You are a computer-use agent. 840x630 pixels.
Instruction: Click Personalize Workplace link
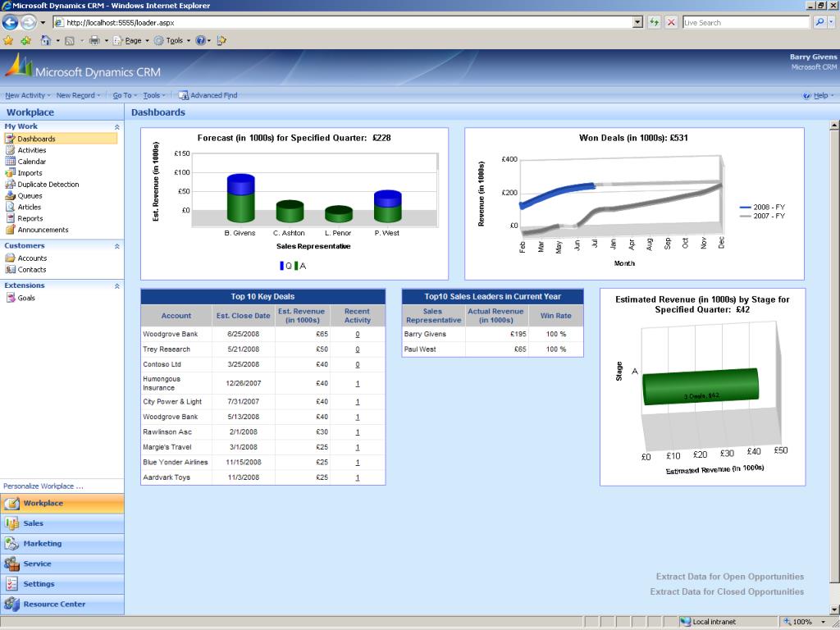tap(43, 486)
